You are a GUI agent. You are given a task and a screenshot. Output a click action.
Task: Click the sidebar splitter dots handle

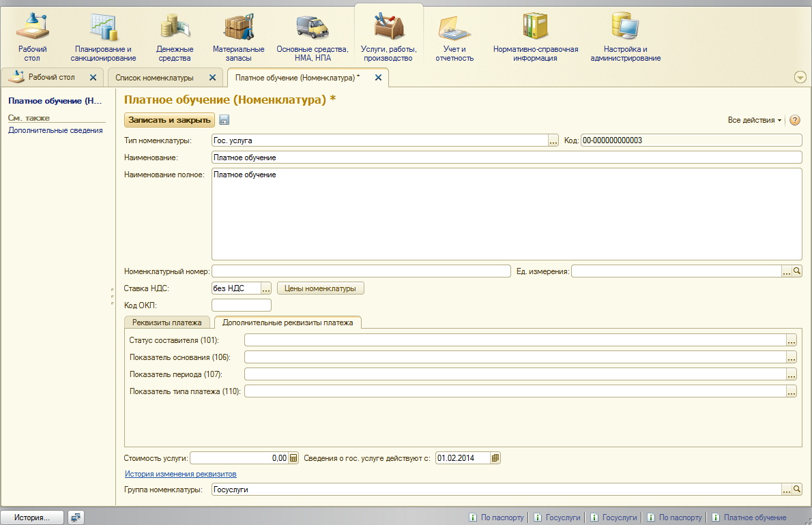click(113, 297)
